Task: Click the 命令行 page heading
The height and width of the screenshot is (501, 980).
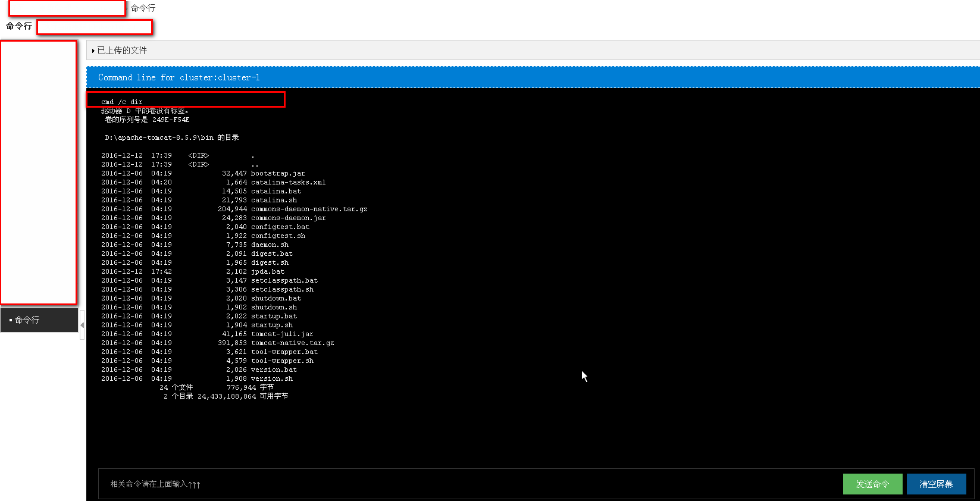Action: pos(19,26)
